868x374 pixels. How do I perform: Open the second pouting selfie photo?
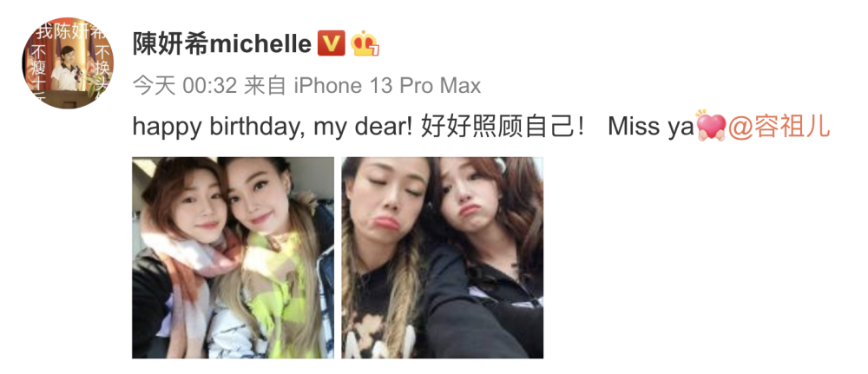(443, 258)
